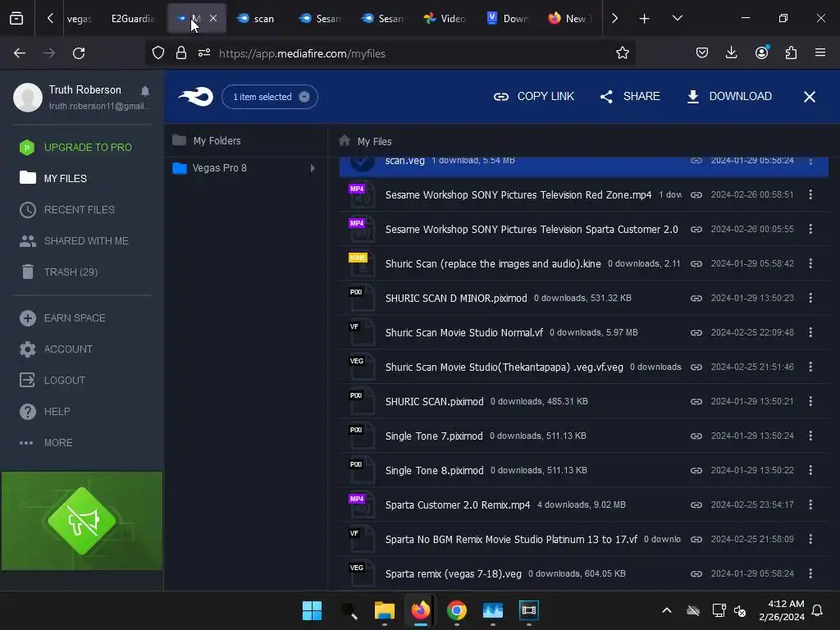Open options for Movie Studio Normal.vf
The width and height of the screenshot is (840, 630).
point(810,333)
